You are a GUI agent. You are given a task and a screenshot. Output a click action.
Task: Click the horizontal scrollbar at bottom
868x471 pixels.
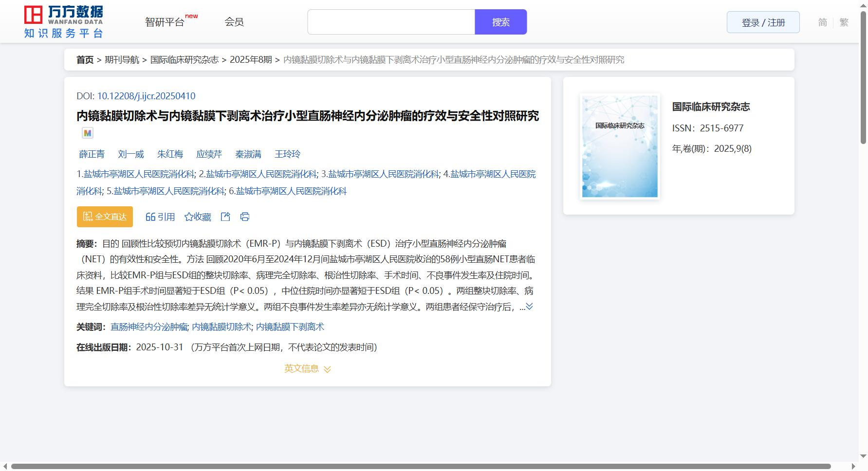pyautogui.click(x=421, y=466)
